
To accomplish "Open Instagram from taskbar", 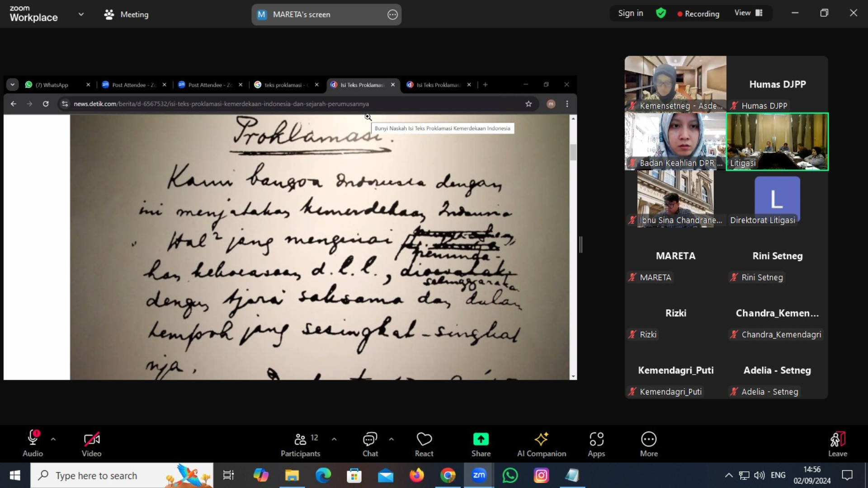I will (541, 475).
